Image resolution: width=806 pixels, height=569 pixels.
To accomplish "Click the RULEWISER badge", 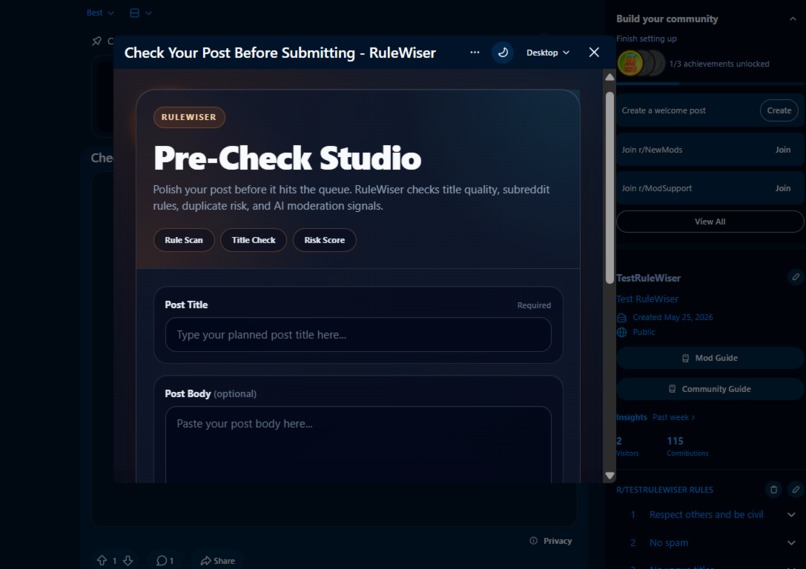I will (189, 117).
